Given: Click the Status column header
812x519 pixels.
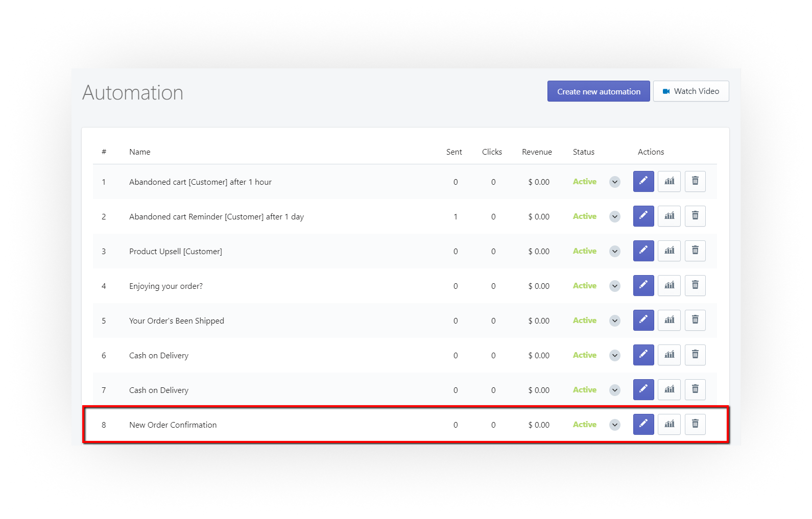Looking at the screenshot, I should (584, 152).
